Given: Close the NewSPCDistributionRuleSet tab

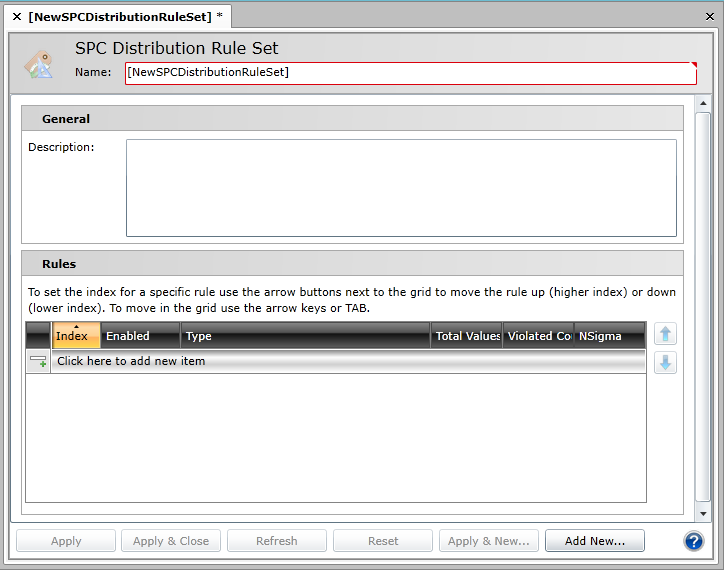Looking at the screenshot, I should point(16,17).
